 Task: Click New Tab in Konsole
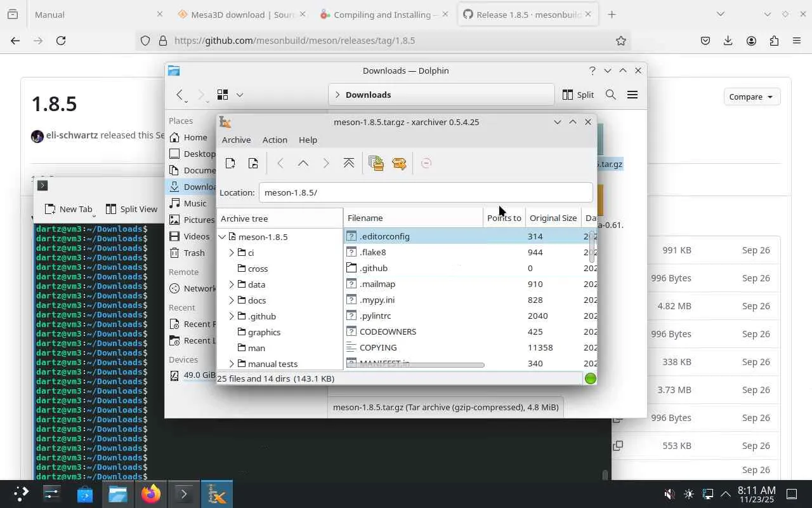point(69,209)
